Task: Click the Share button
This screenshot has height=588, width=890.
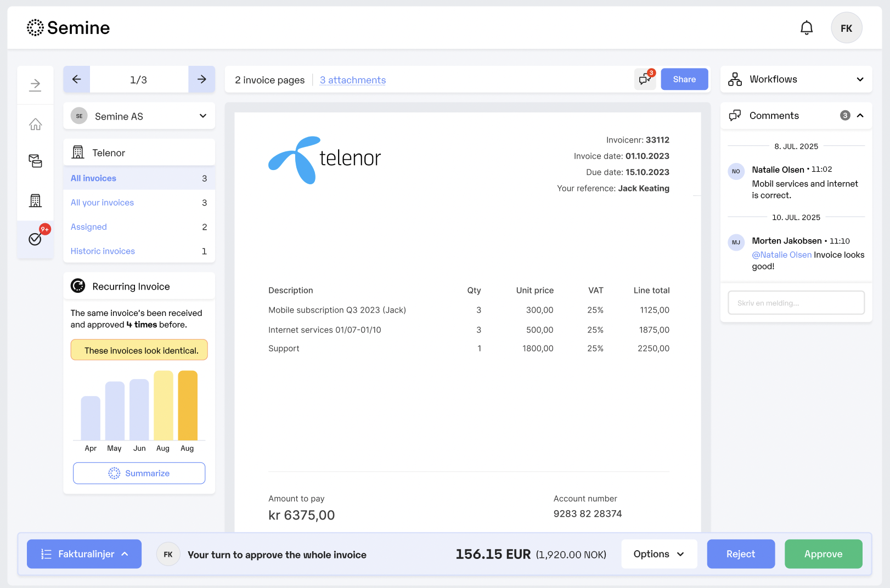Action: coord(684,80)
